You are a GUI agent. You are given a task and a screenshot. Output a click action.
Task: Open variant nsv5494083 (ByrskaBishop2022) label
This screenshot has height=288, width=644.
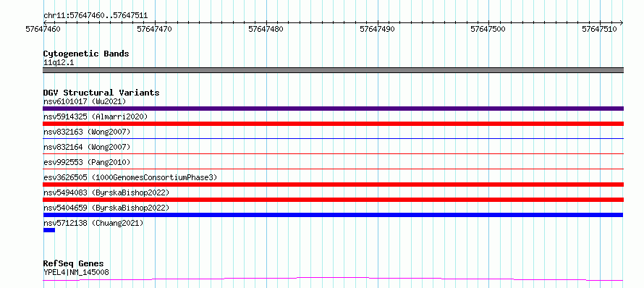106,192
